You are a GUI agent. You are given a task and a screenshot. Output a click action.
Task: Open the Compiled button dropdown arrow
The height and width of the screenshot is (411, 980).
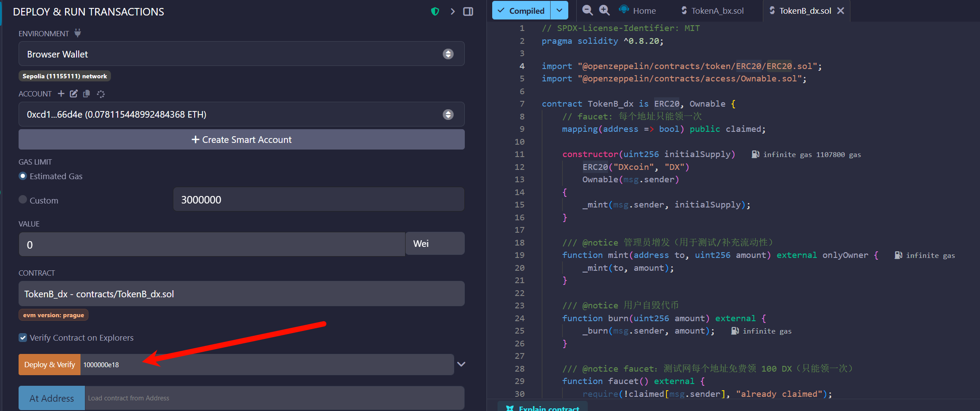pos(559,11)
